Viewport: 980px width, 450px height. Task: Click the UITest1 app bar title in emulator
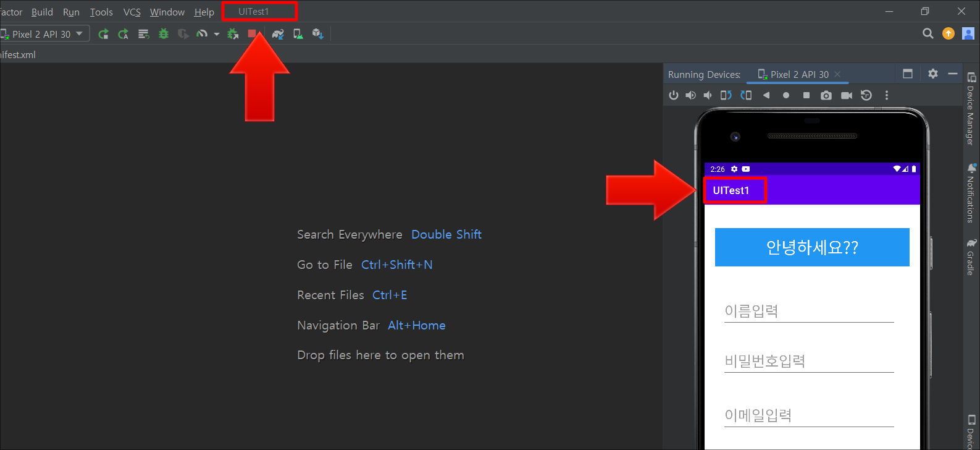point(731,190)
